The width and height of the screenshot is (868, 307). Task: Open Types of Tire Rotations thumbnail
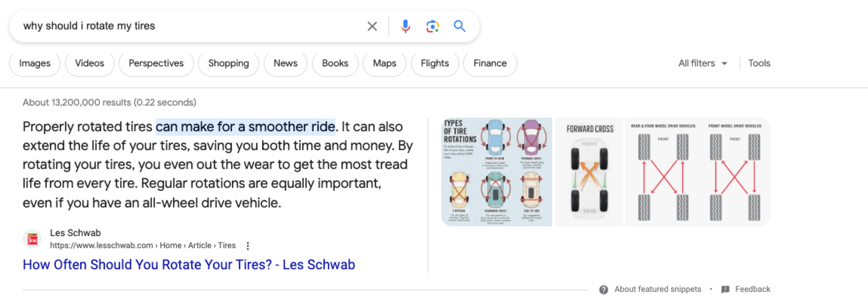click(496, 172)
